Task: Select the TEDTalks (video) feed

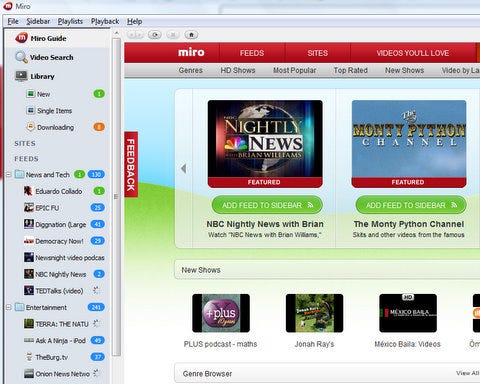Action: (57, 291)
